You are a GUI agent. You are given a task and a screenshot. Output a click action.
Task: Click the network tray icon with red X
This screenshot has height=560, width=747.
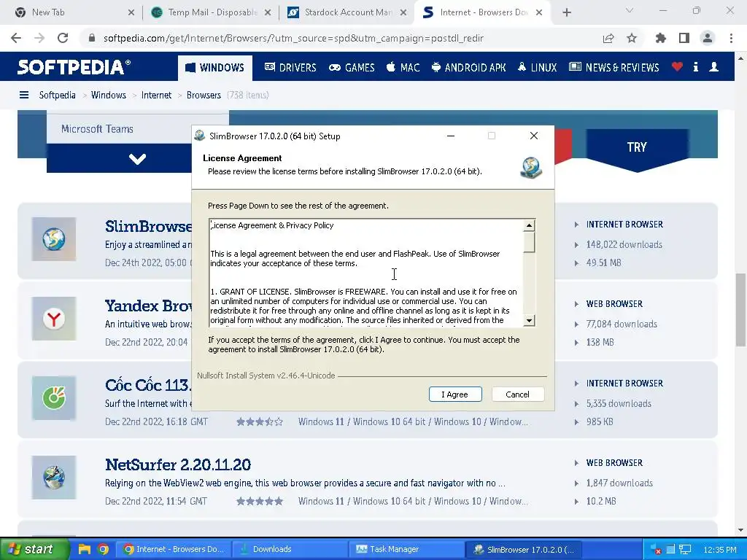[656, 550]
